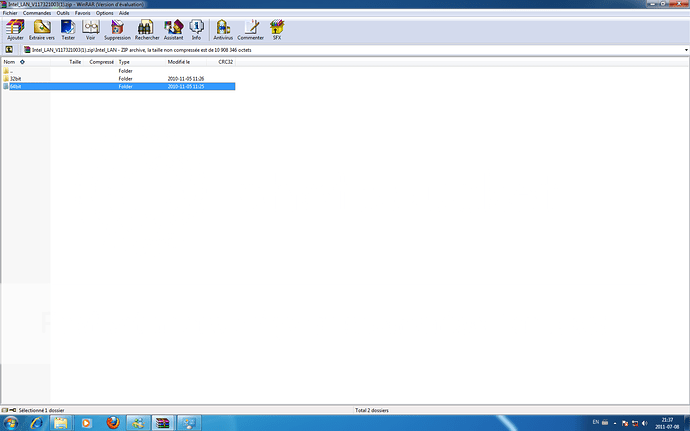
Task: Open the Rechercher search tool
Action: [147, 29]
